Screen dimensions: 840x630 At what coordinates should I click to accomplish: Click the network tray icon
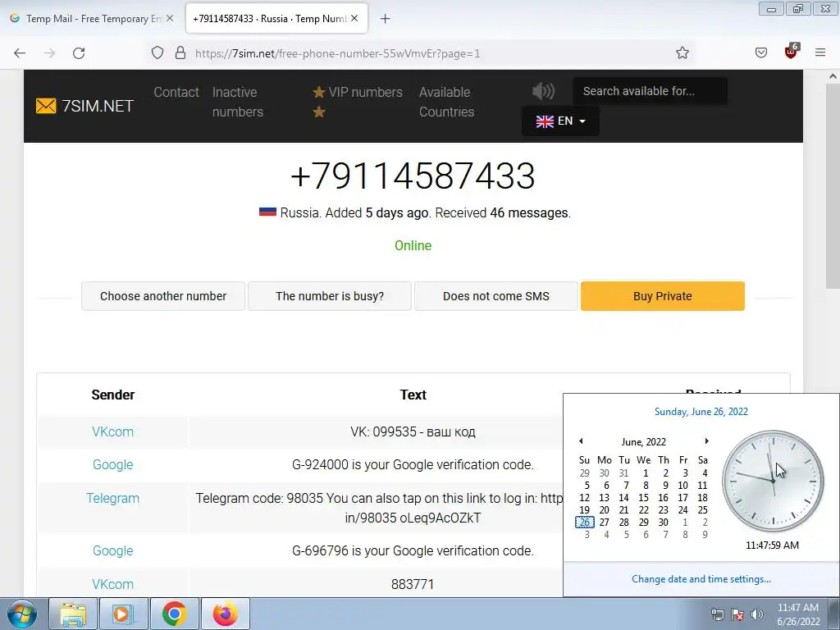coord(717,614)
